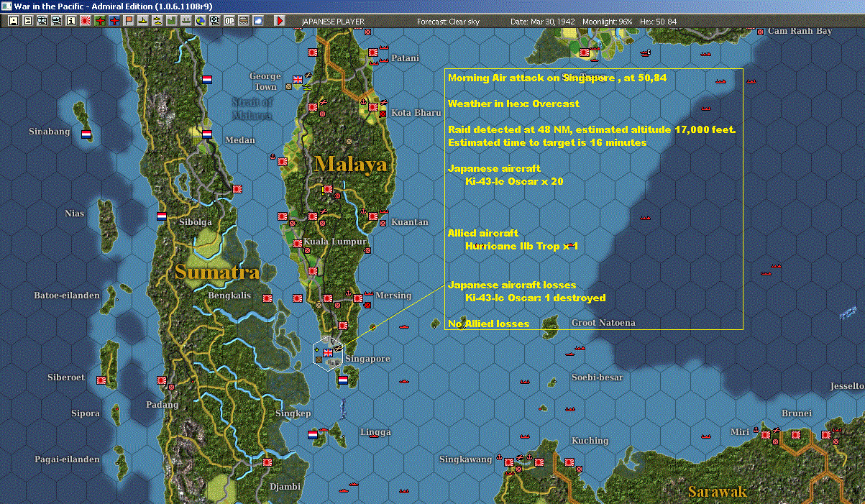The image size is (865, 504).
Task: Select the Japanese flag base at Miri
Action: click(766, 434)
